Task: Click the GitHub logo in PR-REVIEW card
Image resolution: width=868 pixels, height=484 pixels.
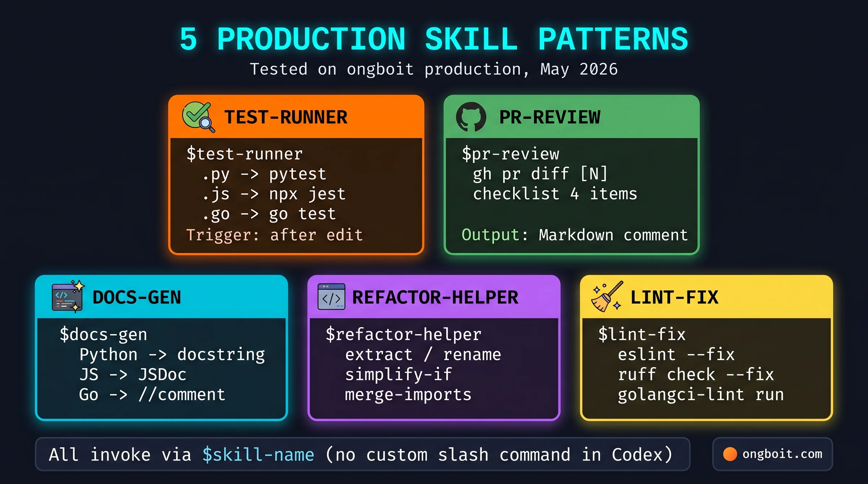Action: pos(471,117)
